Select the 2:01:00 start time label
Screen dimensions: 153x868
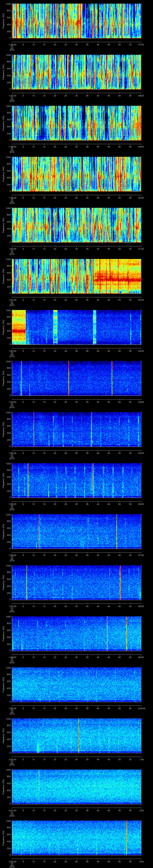(12, 810)
